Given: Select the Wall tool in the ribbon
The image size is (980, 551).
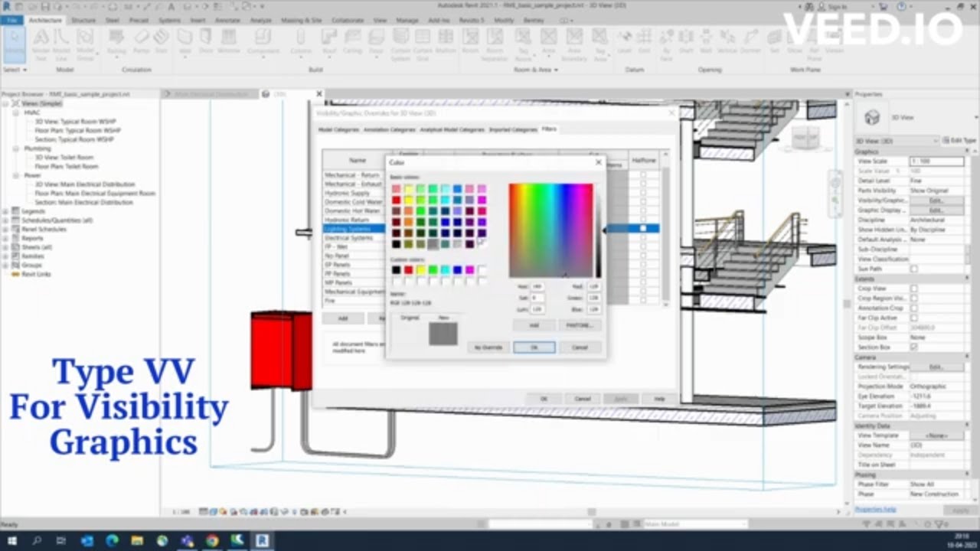Looking at the screenshot, I should click(185, 41).
